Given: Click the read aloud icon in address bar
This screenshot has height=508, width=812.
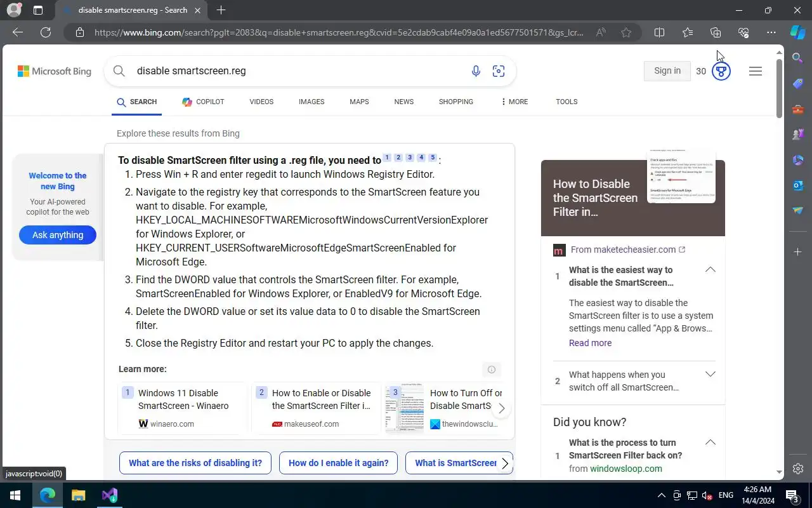Looking at the screenshot, I should point(600,32).
